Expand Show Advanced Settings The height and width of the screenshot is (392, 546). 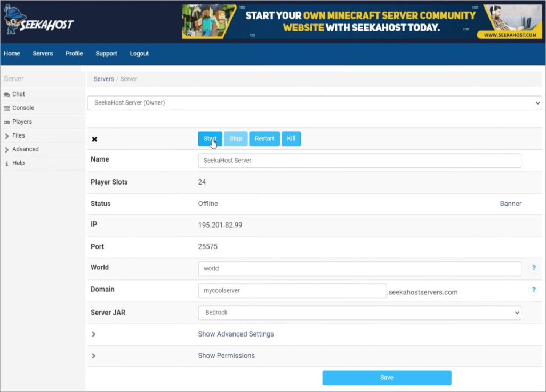coord(236,334)
